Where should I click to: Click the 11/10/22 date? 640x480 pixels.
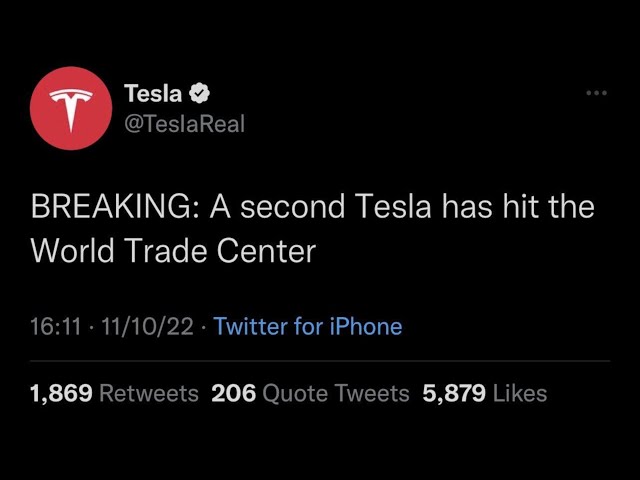[147, 327]
